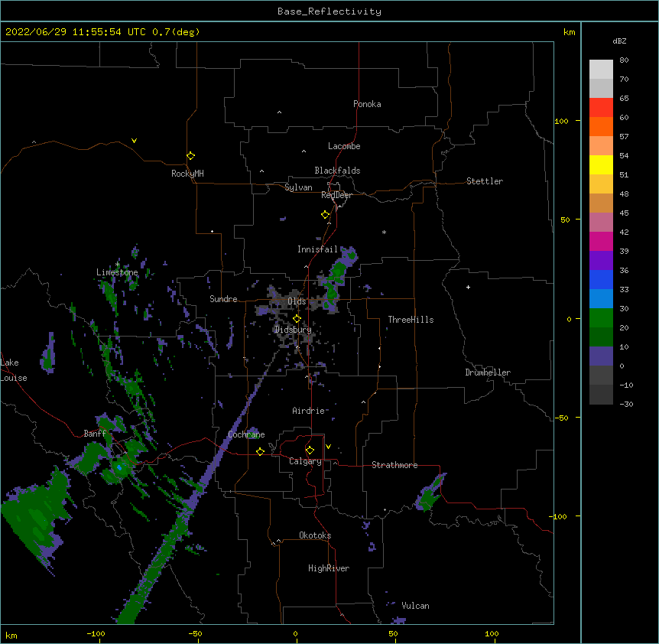Click the Lacombe city label
The width and height of the screenshot is (659, 644).
[344, 146]
